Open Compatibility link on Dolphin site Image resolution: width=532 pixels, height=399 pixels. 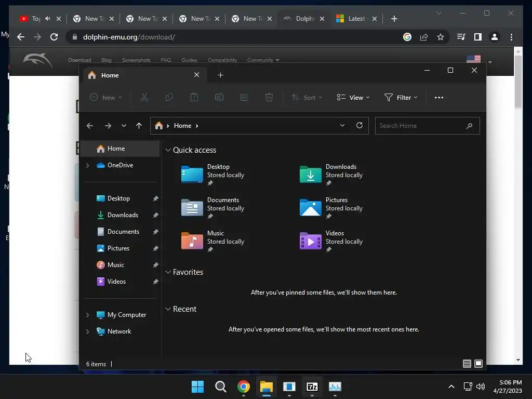point(222,60)
